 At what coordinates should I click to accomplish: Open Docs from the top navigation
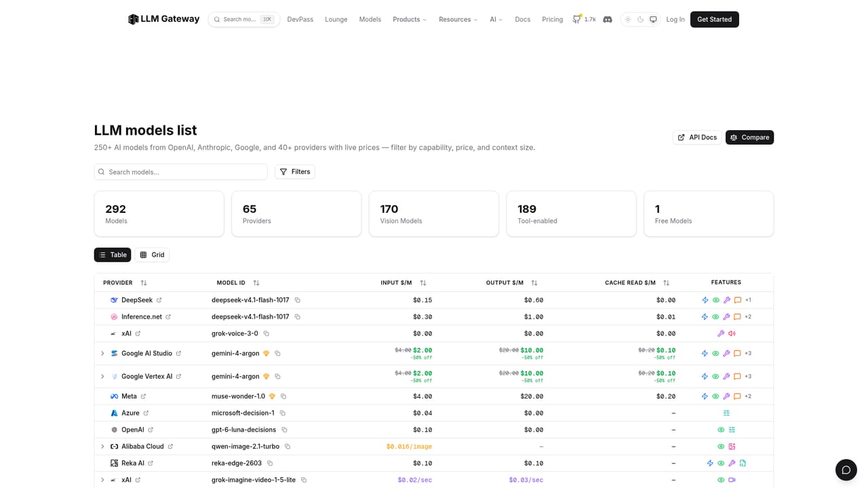coord(523,20)
